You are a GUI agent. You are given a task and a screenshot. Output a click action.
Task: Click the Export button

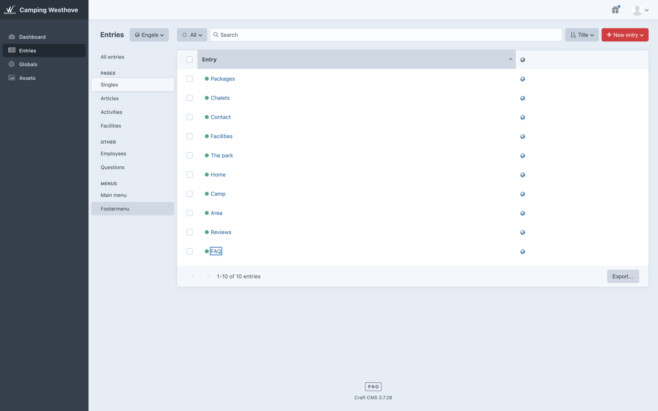click(x=622, y=276)
